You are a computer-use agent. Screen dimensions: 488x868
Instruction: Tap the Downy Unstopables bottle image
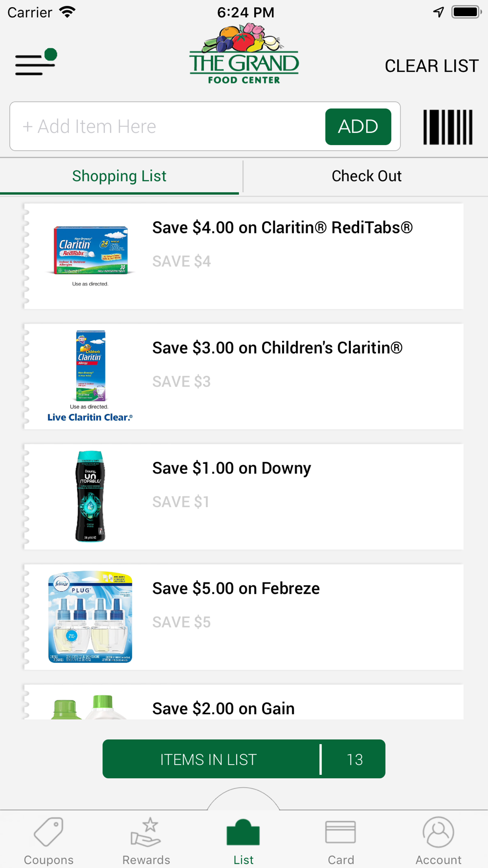(x=90, y=496)
